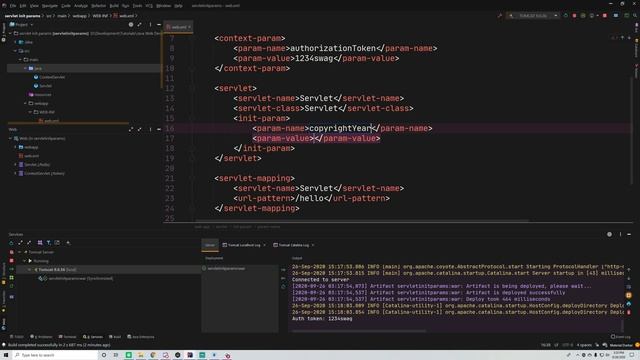Stop server using red square in Services sidebar
The height and width of the screenshot is (360, 640).
coord(11,260)
